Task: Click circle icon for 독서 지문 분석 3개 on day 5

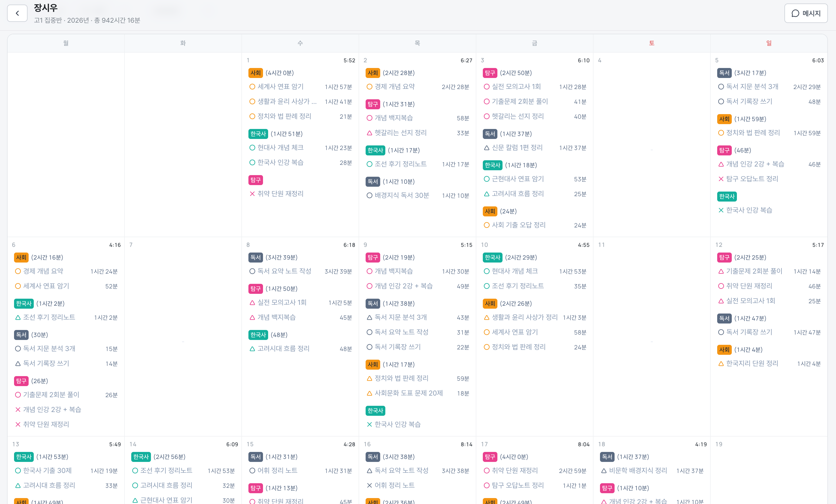Action: click(721, 87)
